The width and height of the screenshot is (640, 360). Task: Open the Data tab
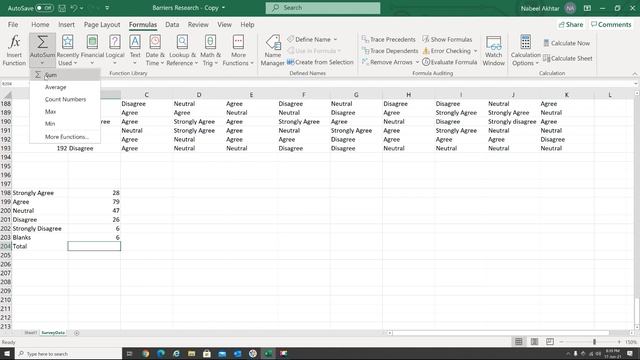click(172, 24)
